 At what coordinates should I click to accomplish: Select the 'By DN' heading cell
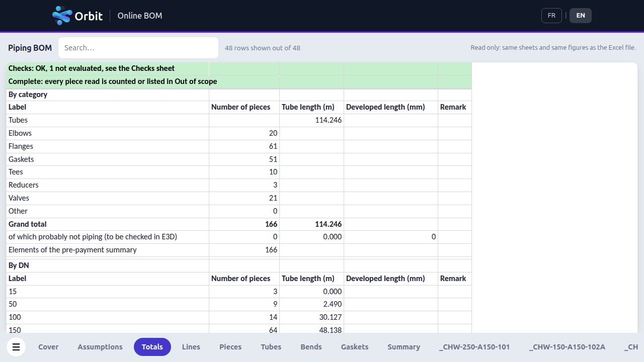(108, 265)
